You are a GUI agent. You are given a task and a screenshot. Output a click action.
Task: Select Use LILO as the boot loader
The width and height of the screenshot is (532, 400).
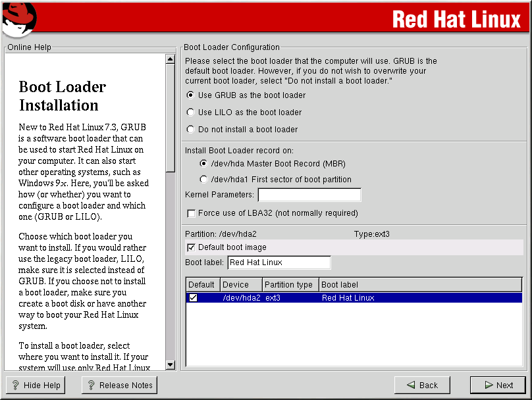pos(191,113)
